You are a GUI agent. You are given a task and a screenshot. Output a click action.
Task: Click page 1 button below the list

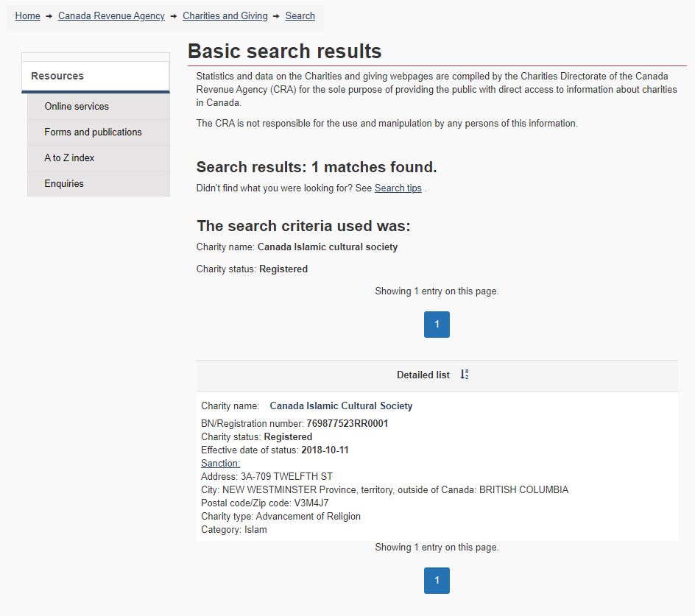coord(437,581)
